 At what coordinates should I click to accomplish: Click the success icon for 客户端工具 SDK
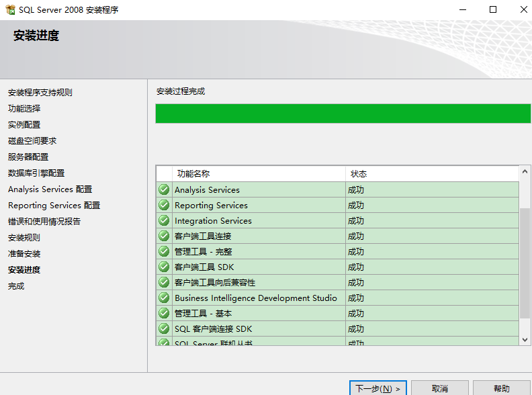point(164,267)
